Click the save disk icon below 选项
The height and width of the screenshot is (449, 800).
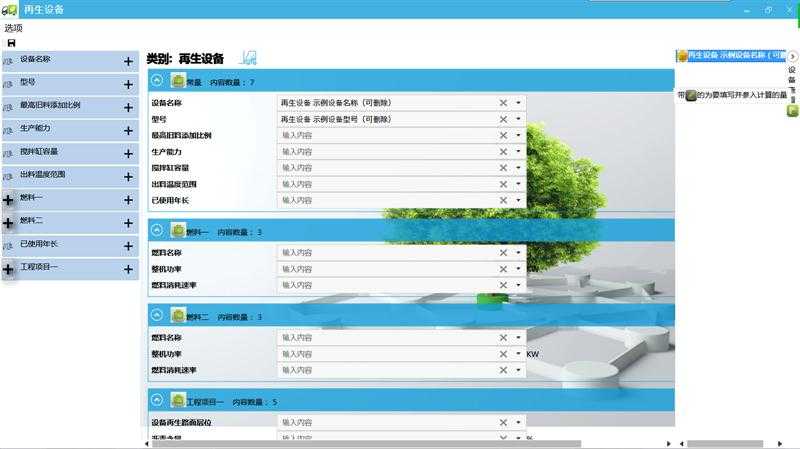pos(11,43)
